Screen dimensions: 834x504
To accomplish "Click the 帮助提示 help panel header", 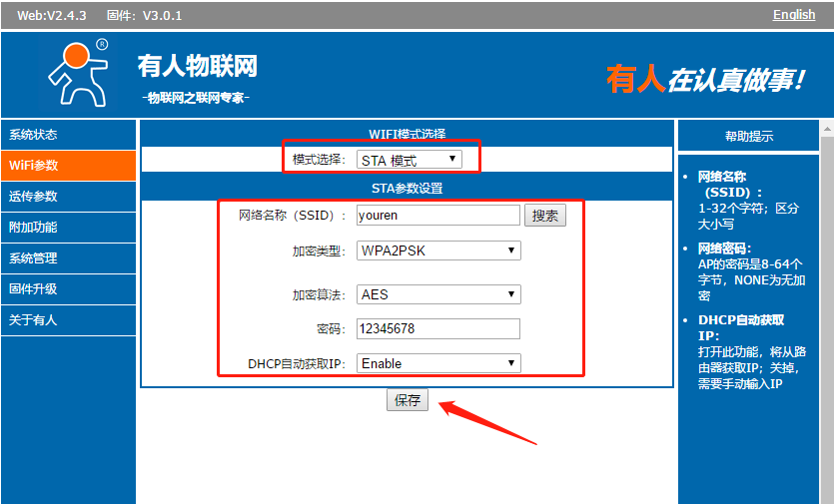I will click(x=748, y=136).
